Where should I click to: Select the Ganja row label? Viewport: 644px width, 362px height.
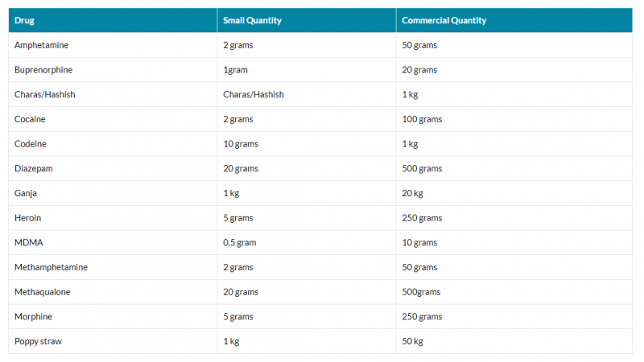pos(26,193)
